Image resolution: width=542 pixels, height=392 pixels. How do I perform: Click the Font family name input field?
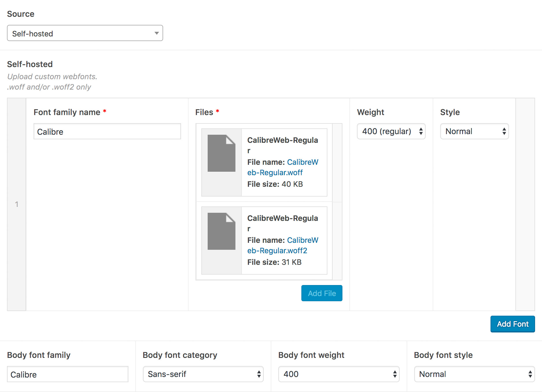(107, 132)
